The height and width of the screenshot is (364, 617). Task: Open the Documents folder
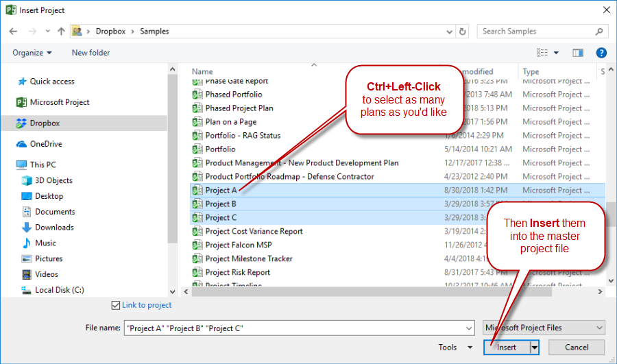click(55, 212)
